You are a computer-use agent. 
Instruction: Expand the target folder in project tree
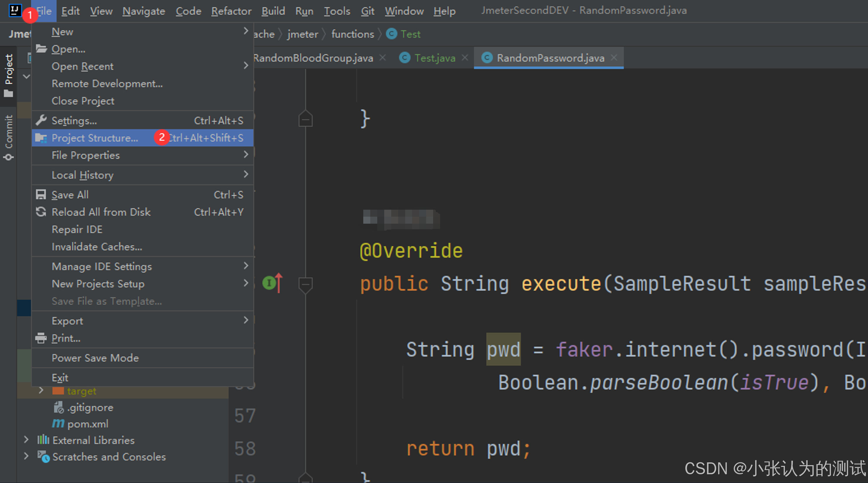tap(41, 390)
